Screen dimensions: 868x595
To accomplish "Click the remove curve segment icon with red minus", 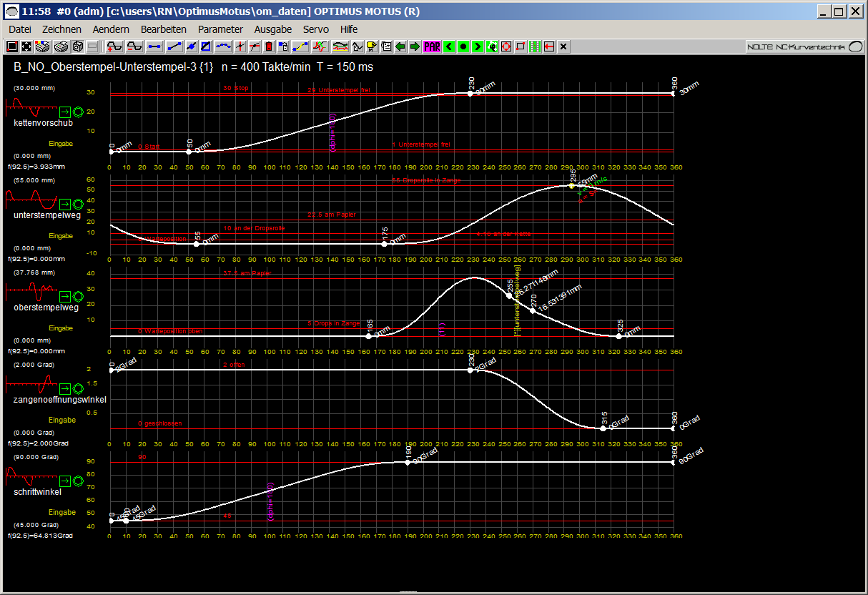I will 134,46.
